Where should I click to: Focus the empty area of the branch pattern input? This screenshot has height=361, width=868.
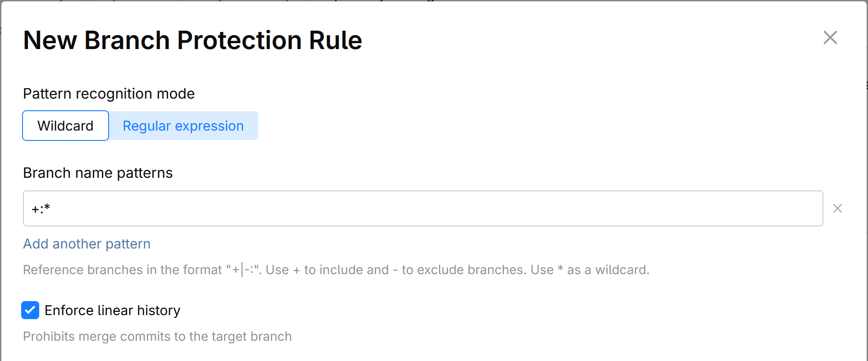(x=406, y=208)
